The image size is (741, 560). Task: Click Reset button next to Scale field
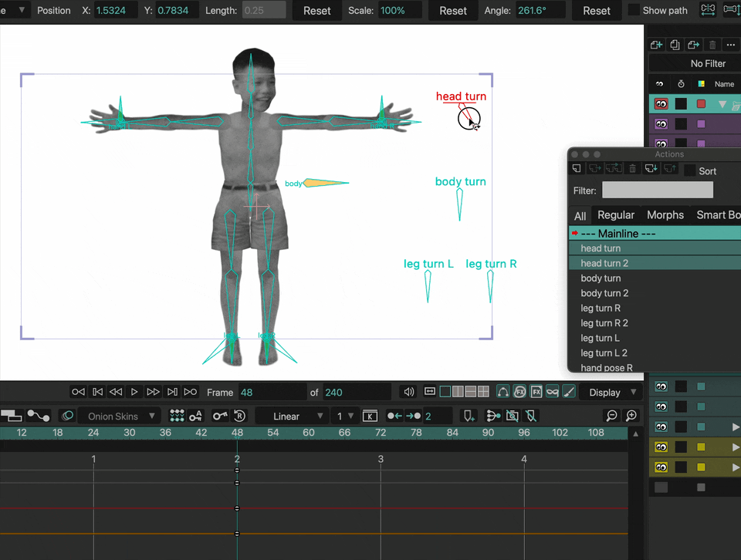pos(453,10)
